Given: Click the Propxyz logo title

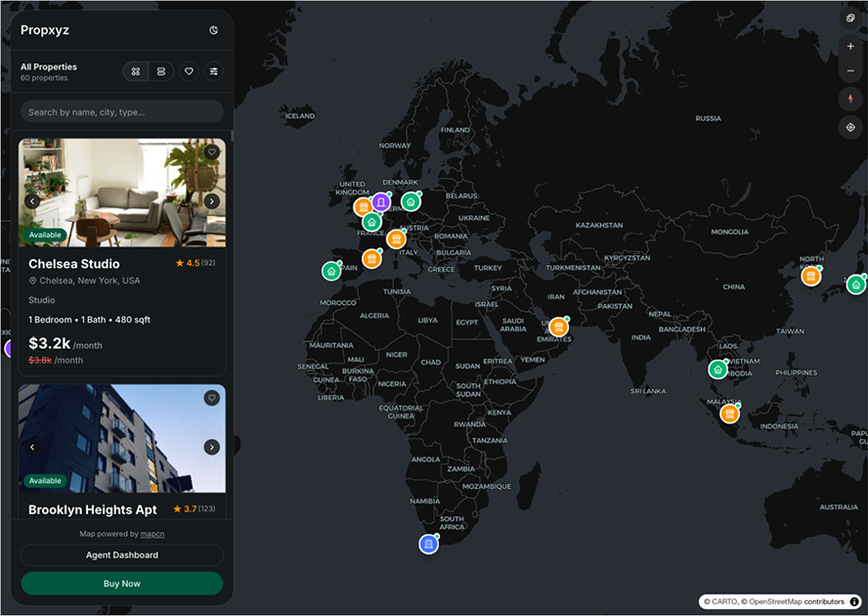Looking at the screenshot, I should (x=45, y=30).
